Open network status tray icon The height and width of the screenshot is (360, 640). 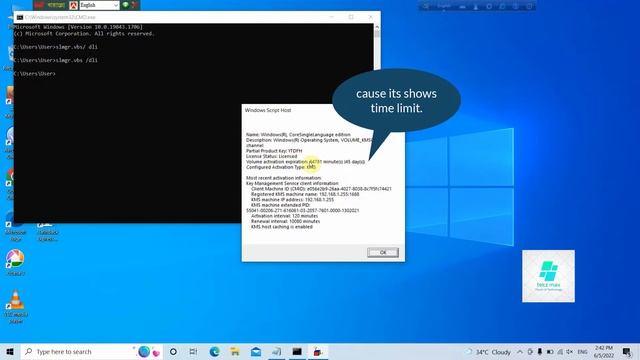560,352
